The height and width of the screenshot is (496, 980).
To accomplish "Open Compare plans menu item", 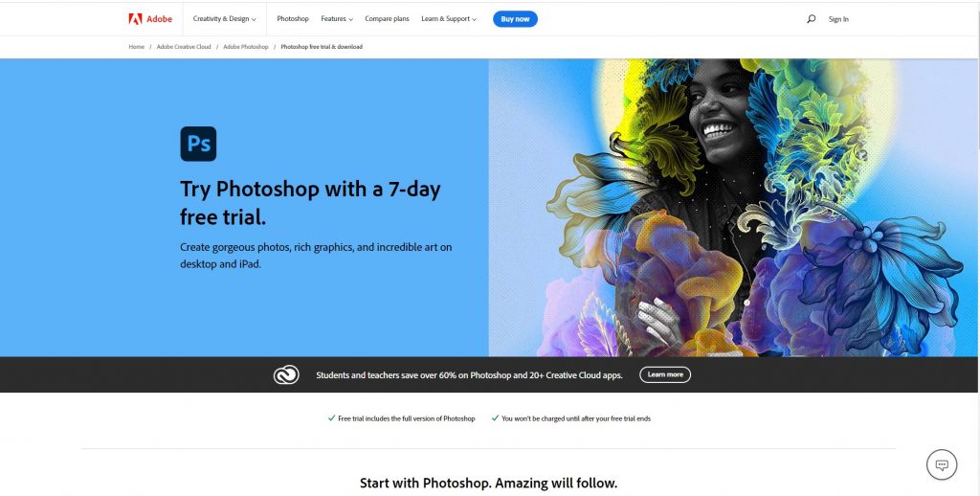I will [x=387, y=19].
